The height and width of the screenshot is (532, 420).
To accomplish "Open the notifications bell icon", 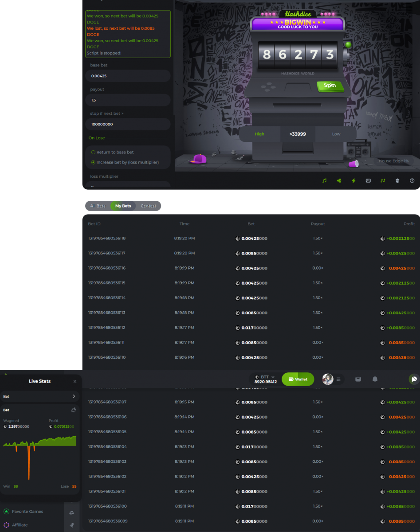I will click(x=375, y=379).
